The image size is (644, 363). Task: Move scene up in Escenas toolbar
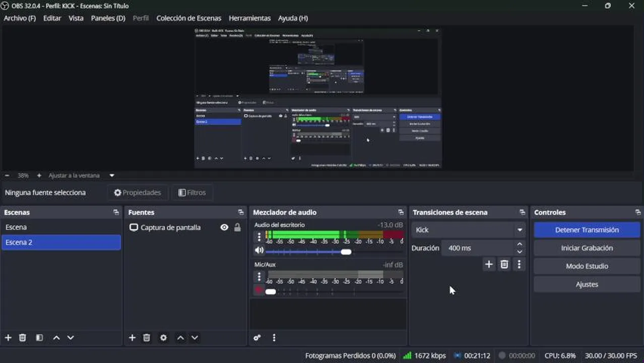[x=56, y=338]
